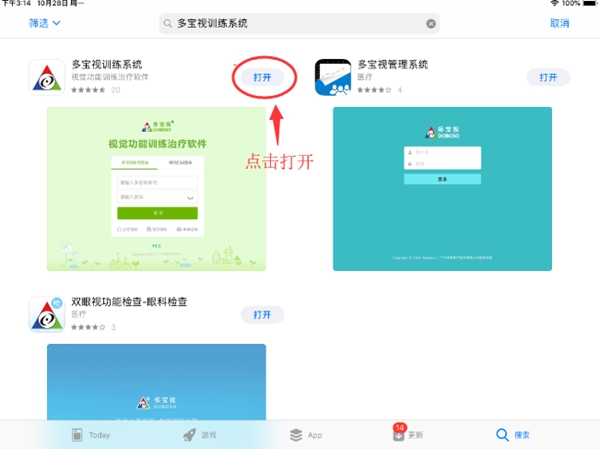Tap the star rating of 多宝视训练系统
This screenshot has width=600, height=449.
click(x=88, y=90)
